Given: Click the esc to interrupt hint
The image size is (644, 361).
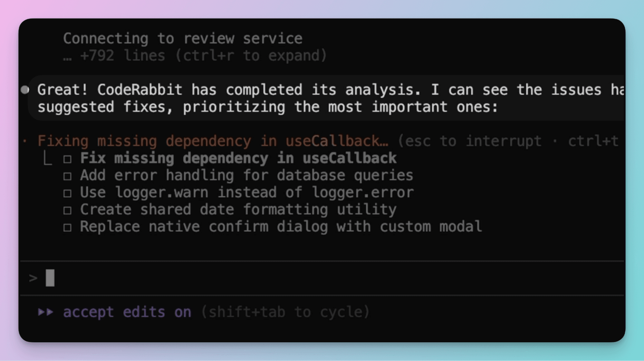Looking at the screenshot, I should (470, 141).
